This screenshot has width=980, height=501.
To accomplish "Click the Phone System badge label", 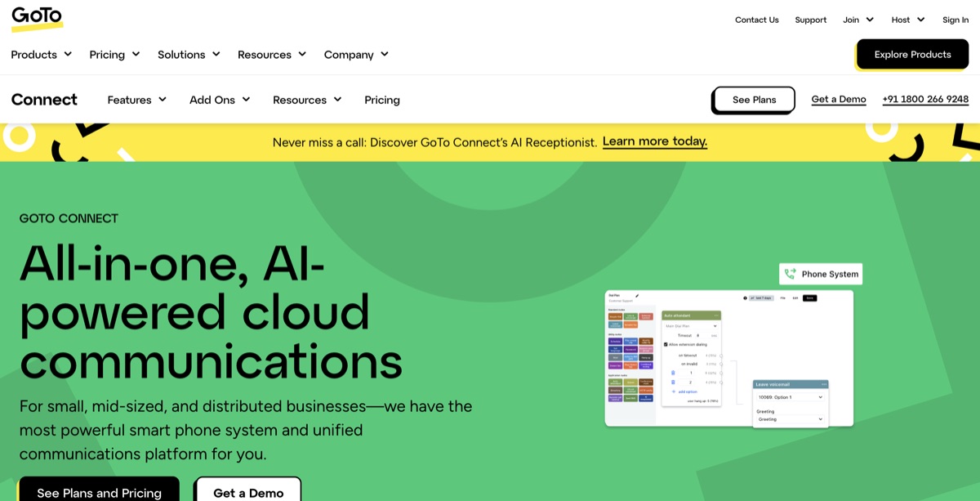I will point(830,274).
